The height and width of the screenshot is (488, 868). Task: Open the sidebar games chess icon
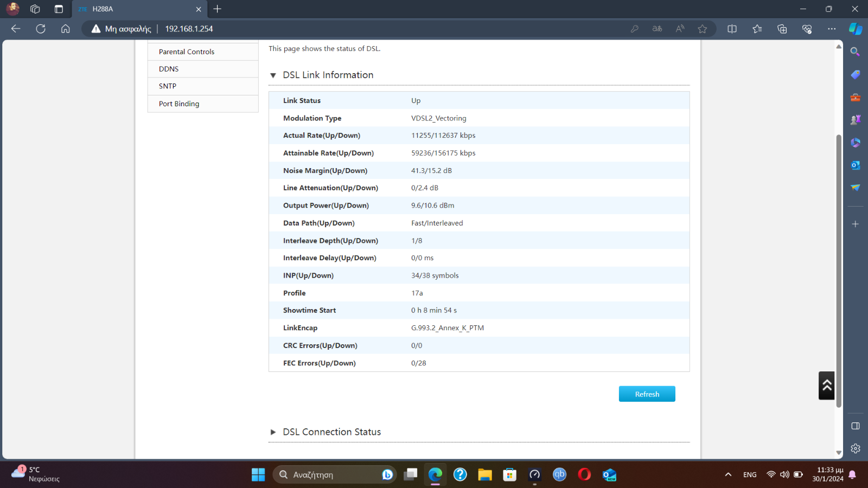click(x=856, y=120)
